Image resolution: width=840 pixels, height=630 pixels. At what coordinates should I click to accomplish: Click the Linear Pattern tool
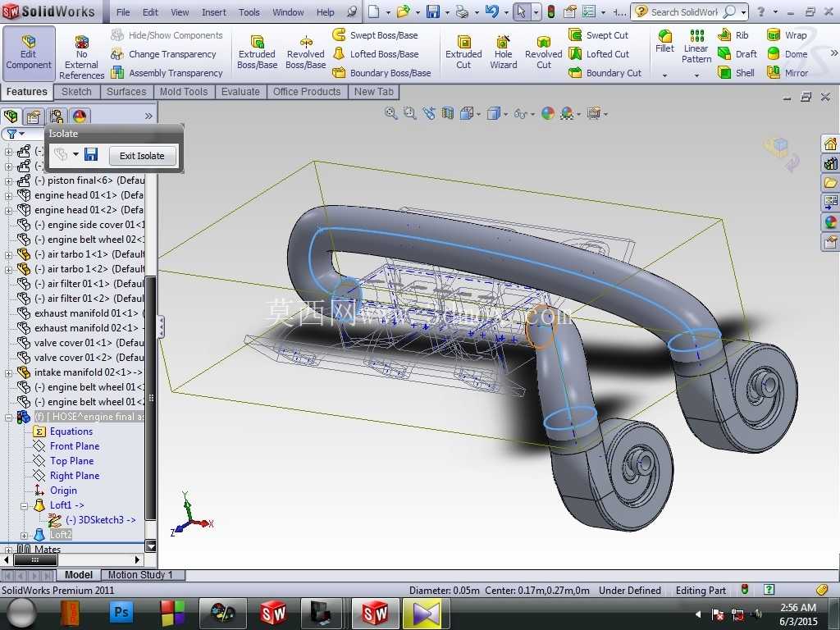696,47
